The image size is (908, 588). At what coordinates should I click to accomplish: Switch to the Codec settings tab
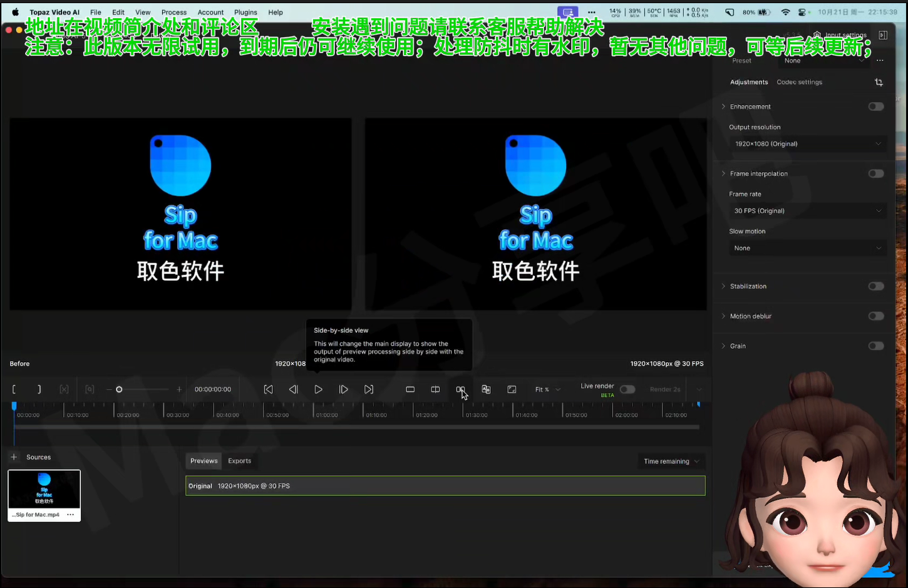tap(799, 82)
